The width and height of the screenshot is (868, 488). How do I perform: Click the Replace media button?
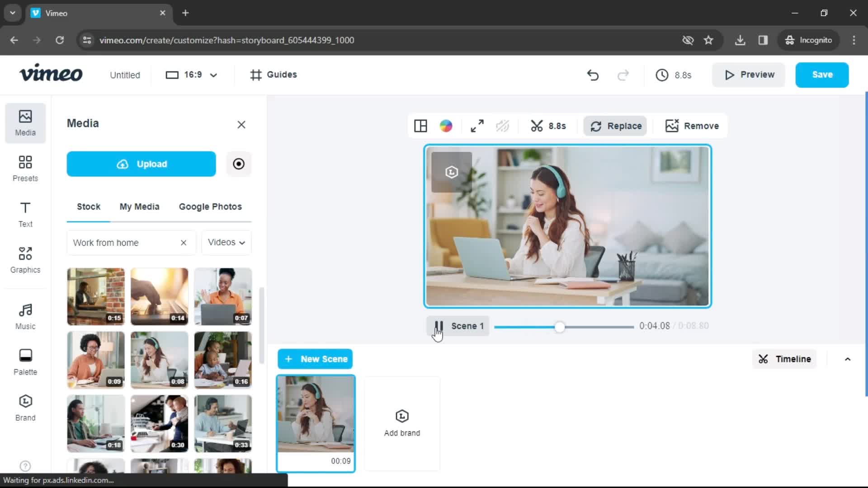pyautogui.click(x=617, y=126)
